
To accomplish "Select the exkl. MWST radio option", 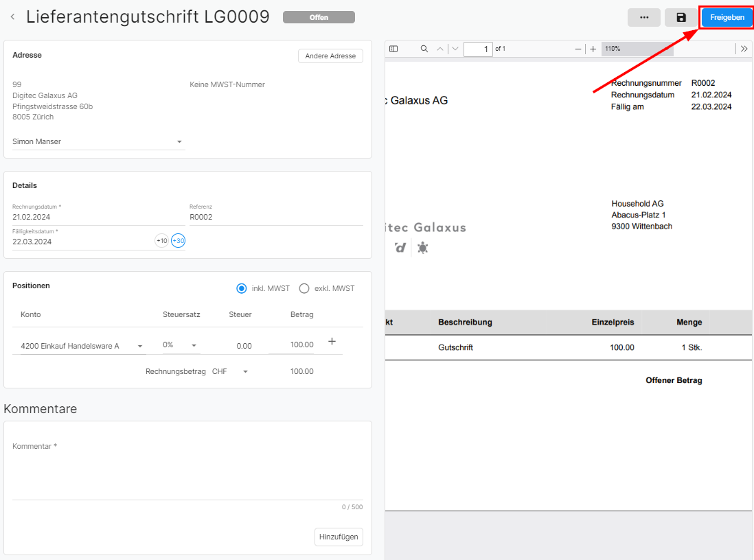I will tap(304, 288).
